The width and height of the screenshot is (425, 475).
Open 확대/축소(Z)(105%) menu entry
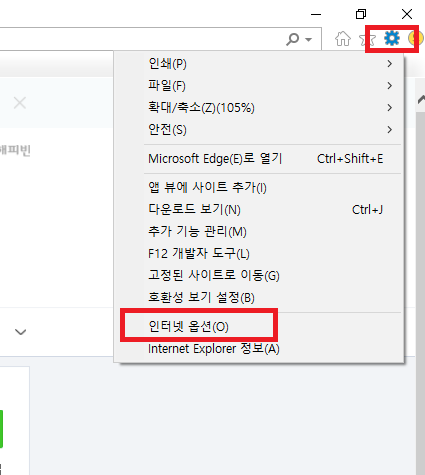[x=259, y=108]
